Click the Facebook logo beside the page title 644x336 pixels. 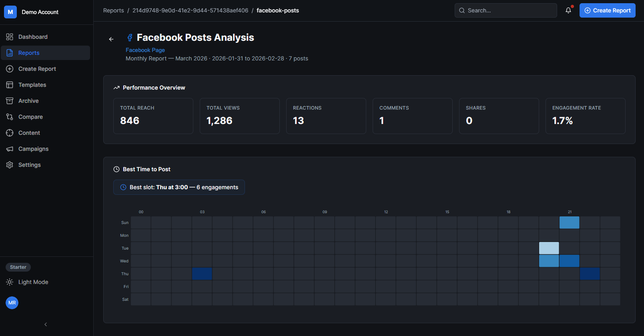point(130,38)
